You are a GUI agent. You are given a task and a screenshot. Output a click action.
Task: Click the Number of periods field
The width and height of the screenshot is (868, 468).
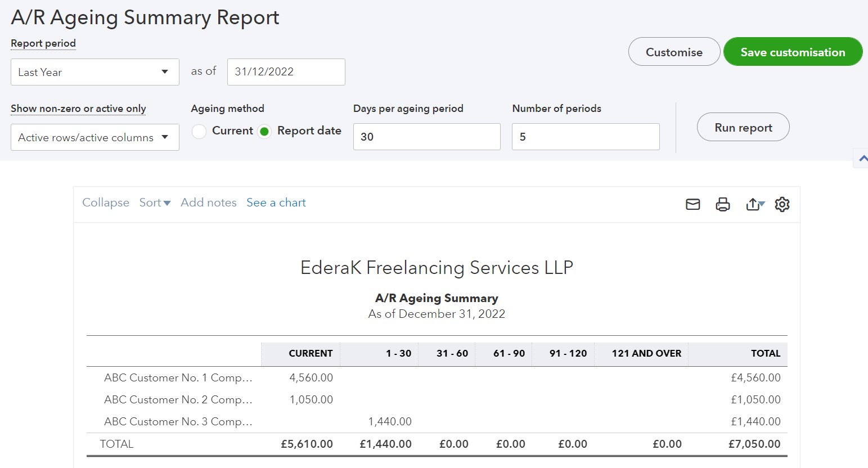pyautogui.click(x=585, y=137)
